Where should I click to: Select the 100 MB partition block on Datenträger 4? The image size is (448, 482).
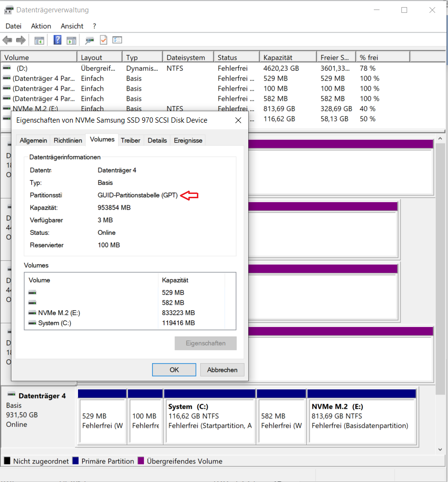point(145,416)
